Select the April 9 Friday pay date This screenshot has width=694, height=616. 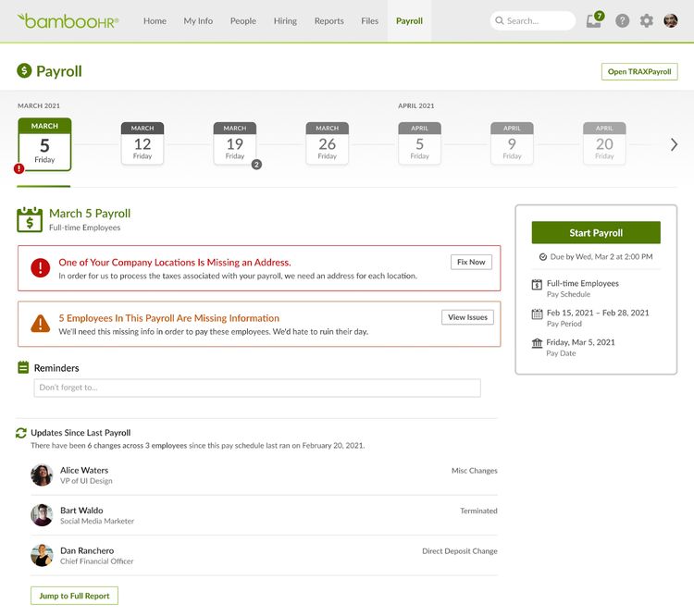512,143
